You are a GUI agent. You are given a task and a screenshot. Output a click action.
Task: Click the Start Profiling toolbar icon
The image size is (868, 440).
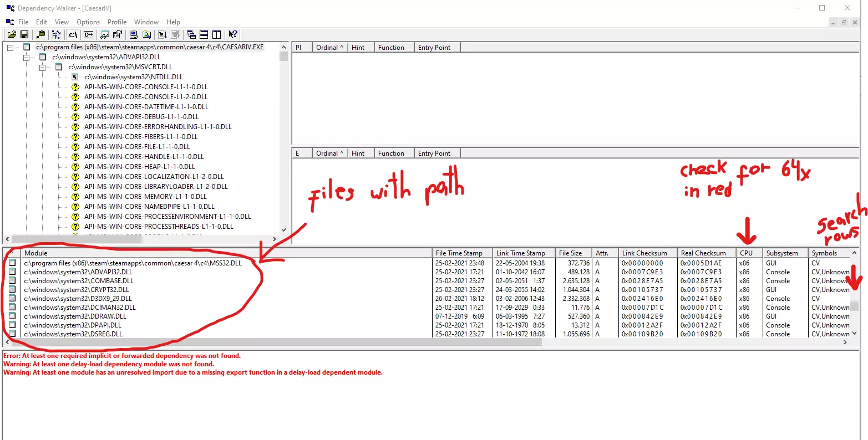[163, 34]
